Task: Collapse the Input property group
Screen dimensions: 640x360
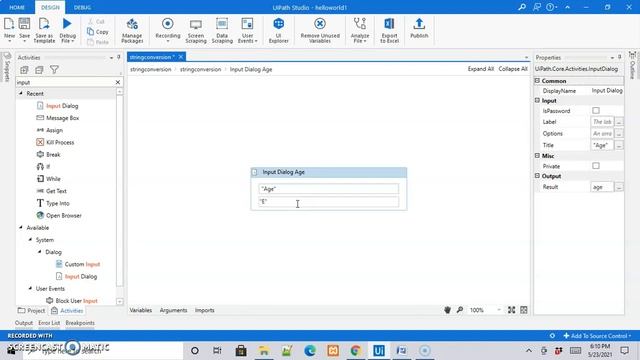Action: pyautogui.click(x=537, y=100)
